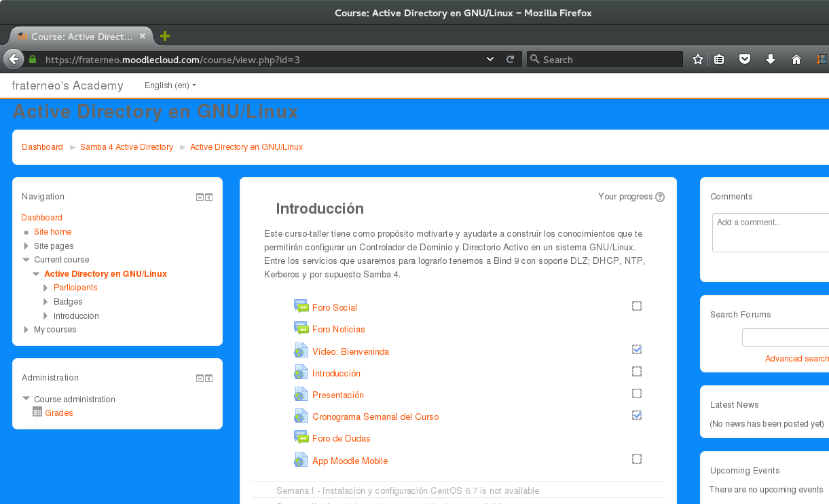Screen dimensions: 829x504
Task: Uncheck completion for Cronograma Semanal del Curso
Action: pyautogui.click(x=636, y=415)
